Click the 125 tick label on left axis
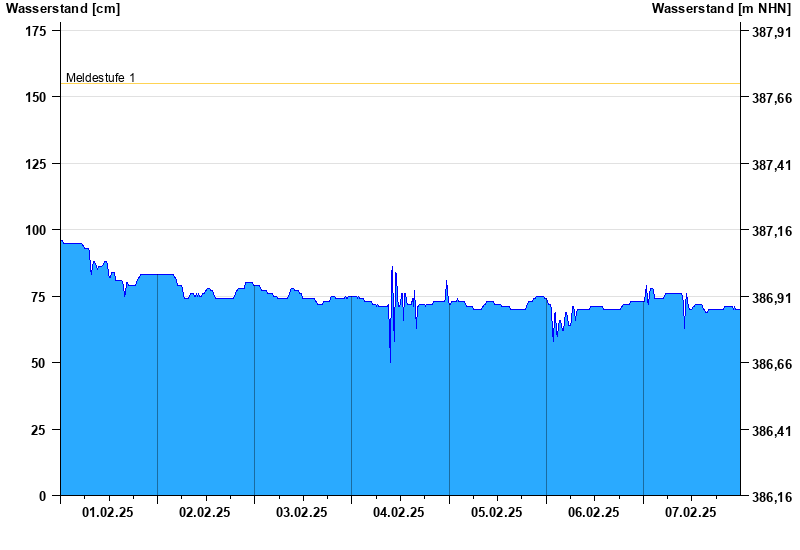The image size is (800, 550). click(x=35, y=164)
